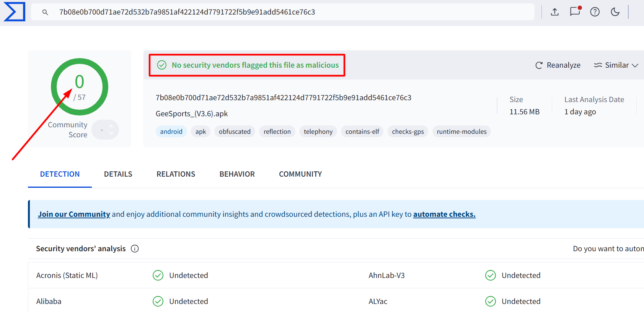Open the notifications chat icon
Viewport: 644px width, 312px height.
coord(575,11)
